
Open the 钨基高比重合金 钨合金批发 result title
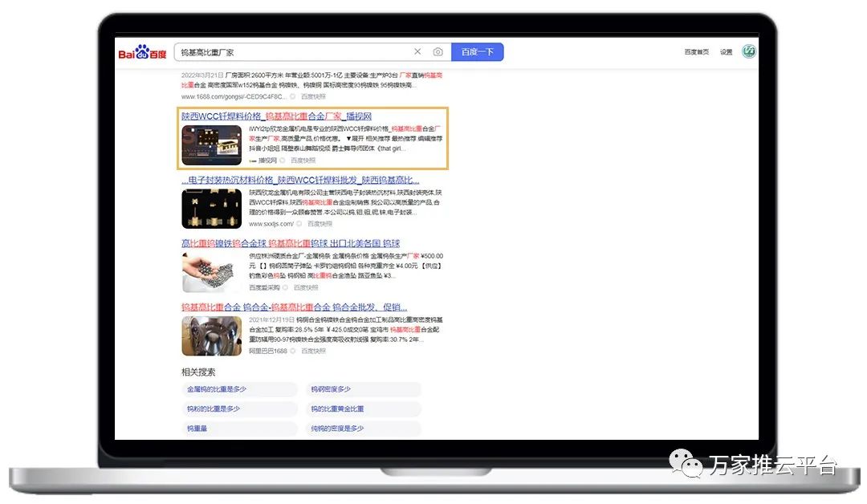294,307
